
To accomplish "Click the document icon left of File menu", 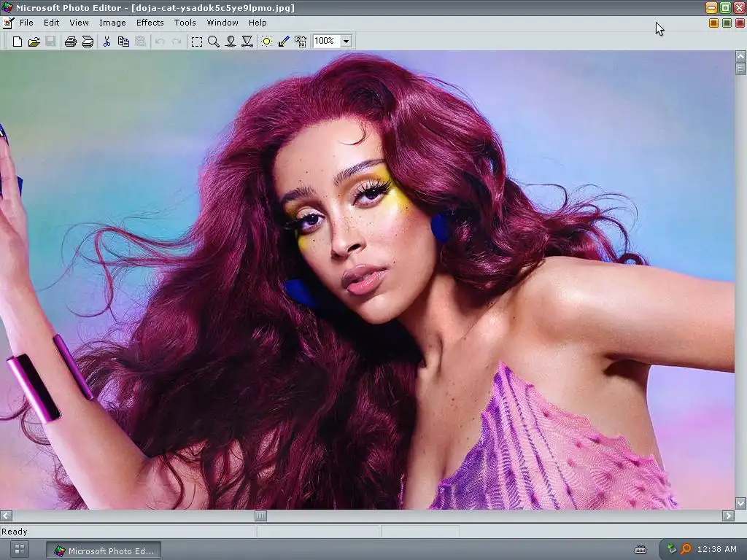I will click(8, 23).
